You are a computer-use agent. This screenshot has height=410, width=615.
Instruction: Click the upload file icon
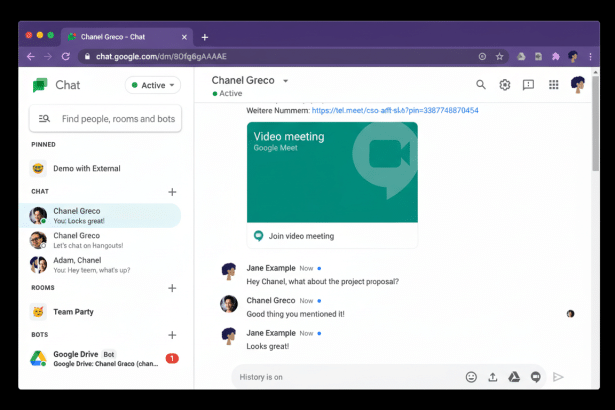pyautogui.click(x=493, y=377)
